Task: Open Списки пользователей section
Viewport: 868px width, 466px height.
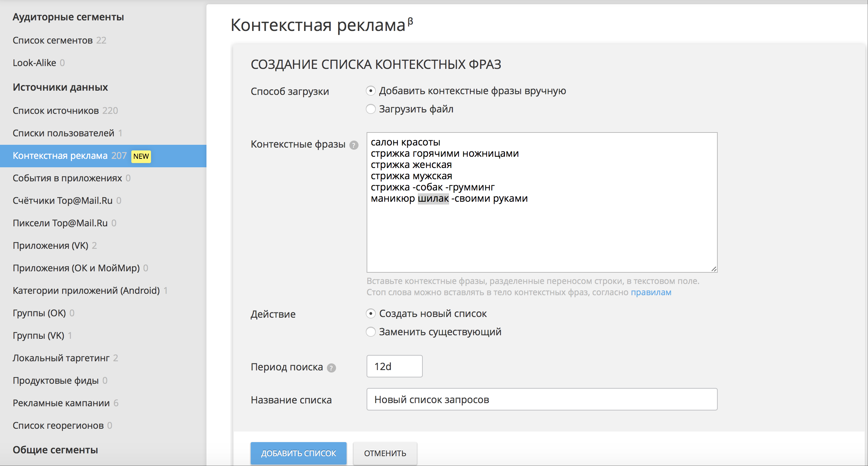Action: click(x=63, y=133)
